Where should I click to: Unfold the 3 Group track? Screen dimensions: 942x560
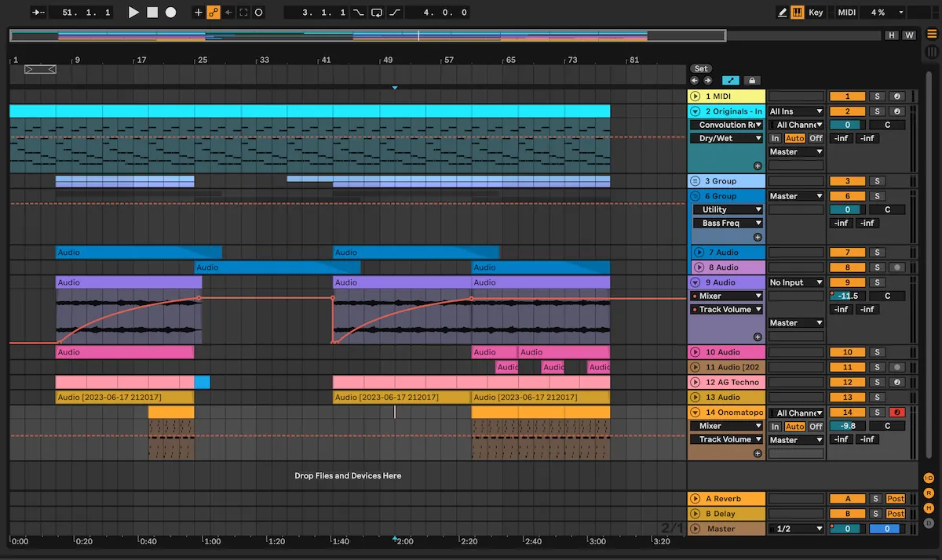tap(696, 181)
